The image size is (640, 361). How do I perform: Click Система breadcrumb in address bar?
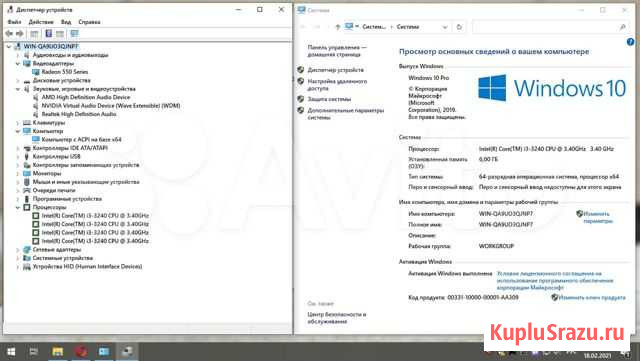click(x=408, y=27)
